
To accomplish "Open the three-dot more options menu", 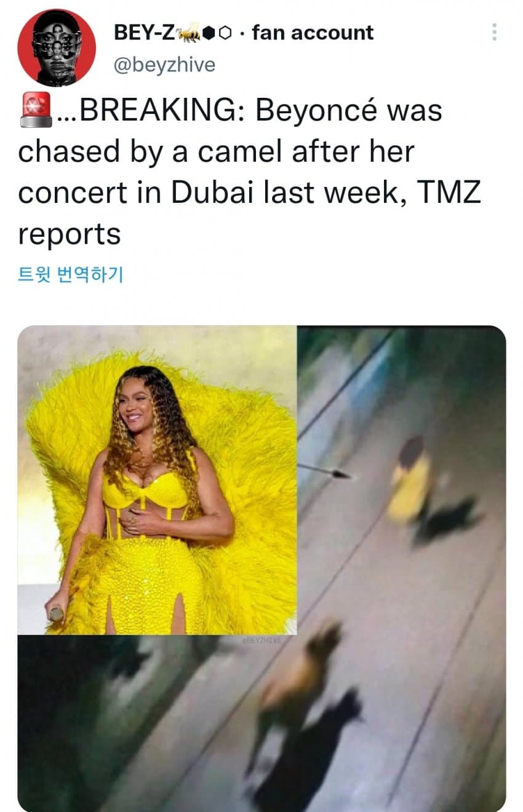I will pyautogui.click(x=494, y=33).
